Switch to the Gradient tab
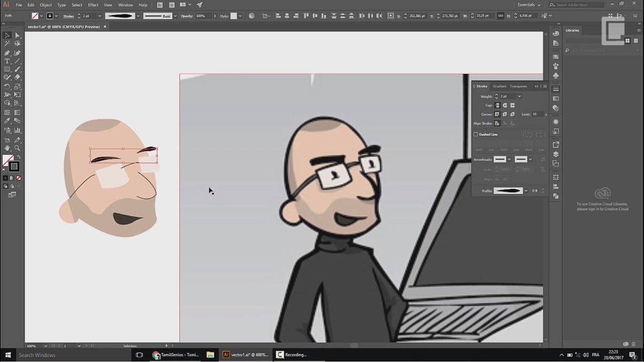644x362 pixels. (x=499, y=86)
